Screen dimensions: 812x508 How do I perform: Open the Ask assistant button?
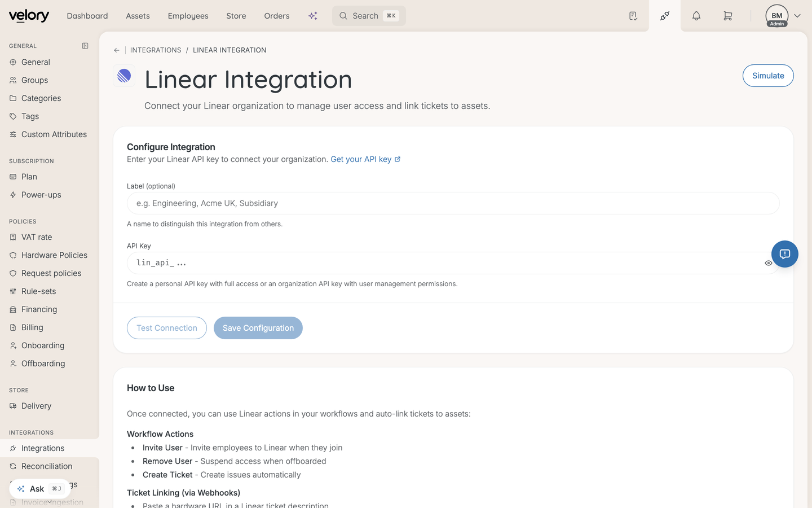(x=39, y=489)
